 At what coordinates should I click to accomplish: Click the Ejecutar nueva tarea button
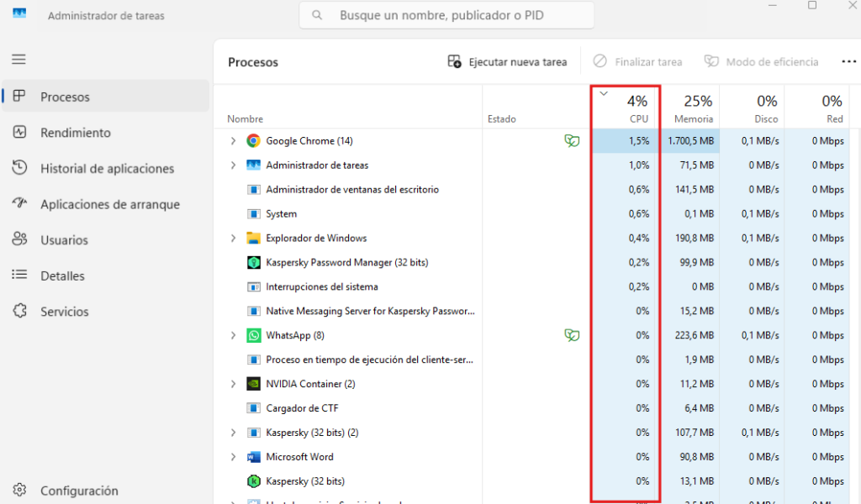click(507, 61)
